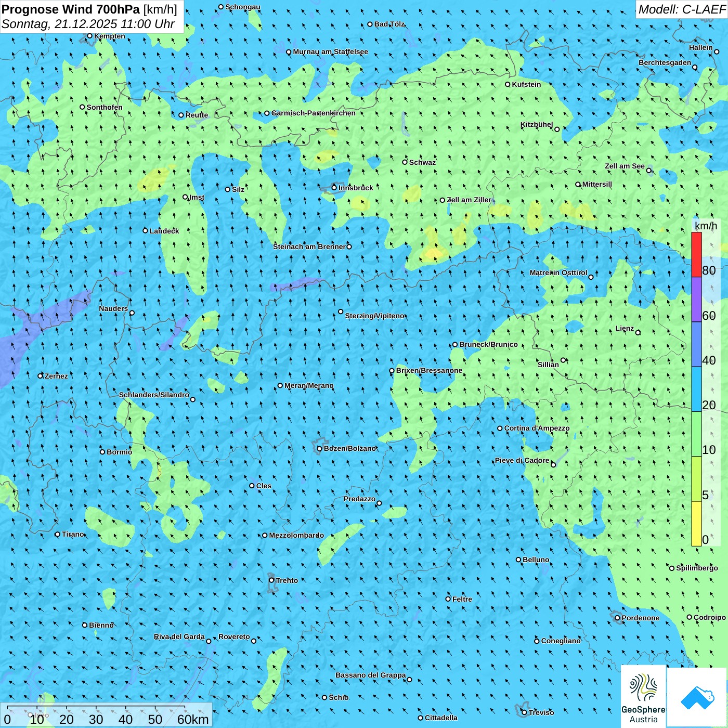Select the purple legend color band
This screenshot has height=728, width=728.
[696, 300]
